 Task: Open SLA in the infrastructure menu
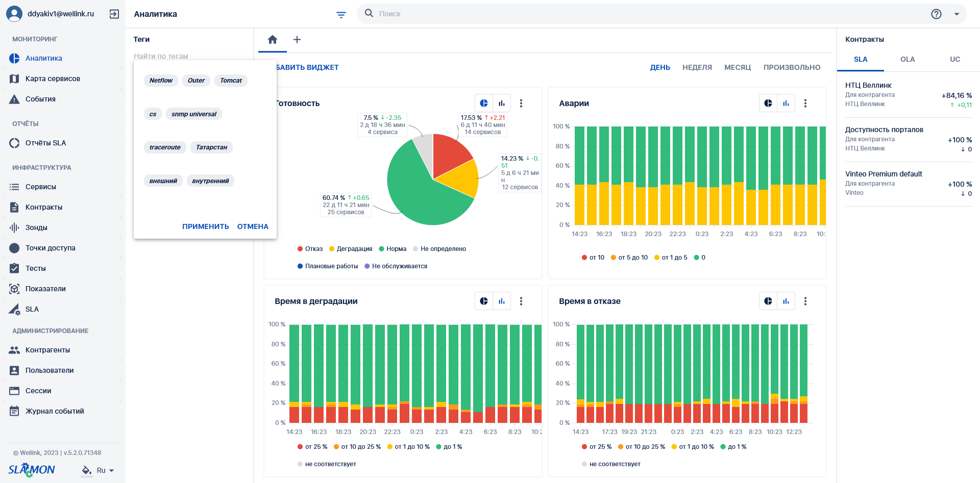62,309
